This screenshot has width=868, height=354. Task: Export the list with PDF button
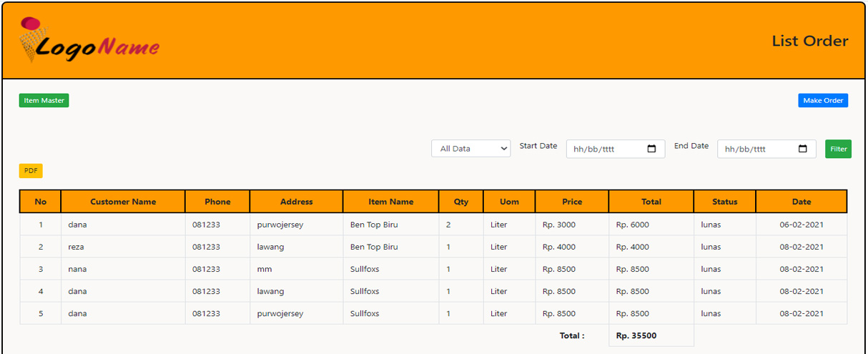click(31, 171)
